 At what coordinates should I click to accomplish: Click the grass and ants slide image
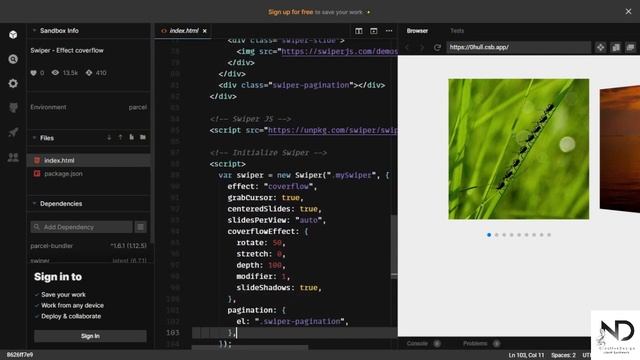519,149
